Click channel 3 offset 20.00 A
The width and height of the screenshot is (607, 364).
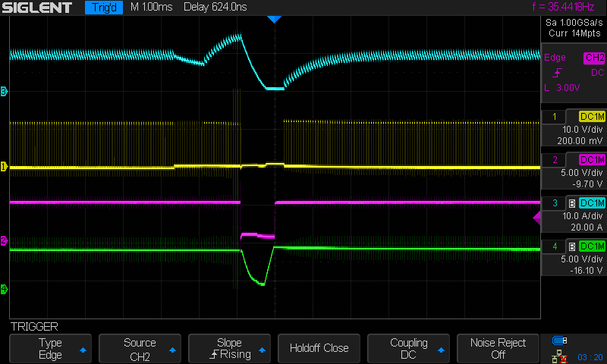(x=587, y=227)
